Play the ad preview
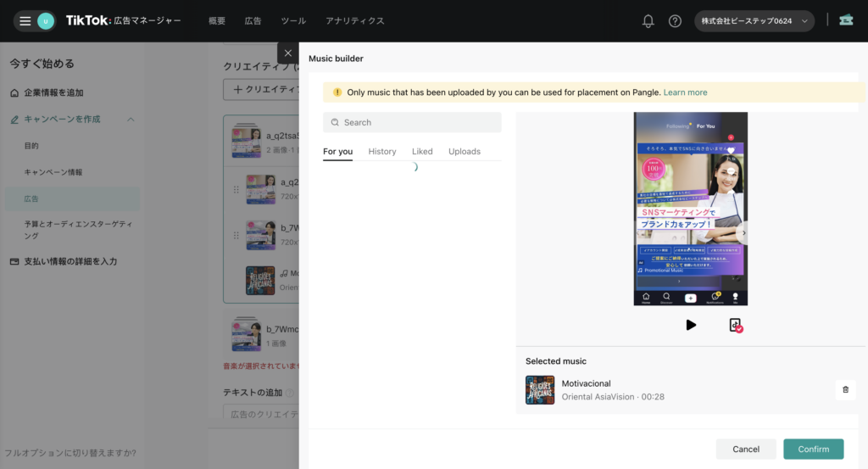Viewport: 868px width, 469px height. click(691, 325)
